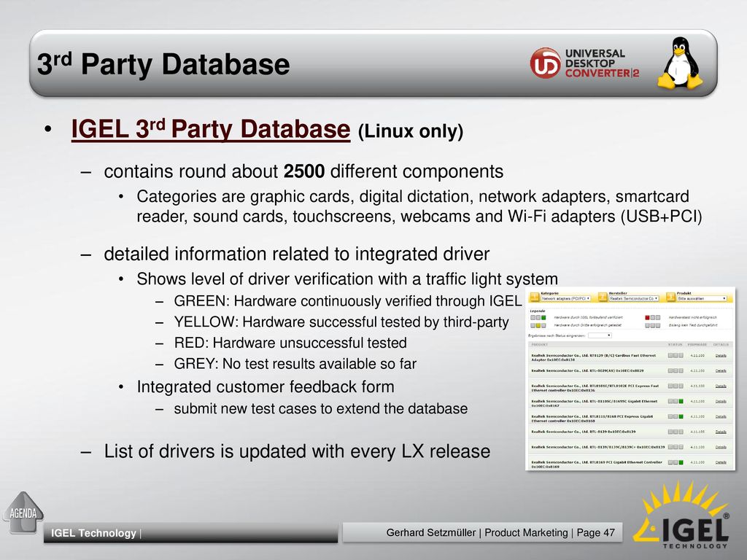Open the status filter dropdown under the legend
Screen dimensions: 747x560
pyautogui.click(x=600, y=335)
